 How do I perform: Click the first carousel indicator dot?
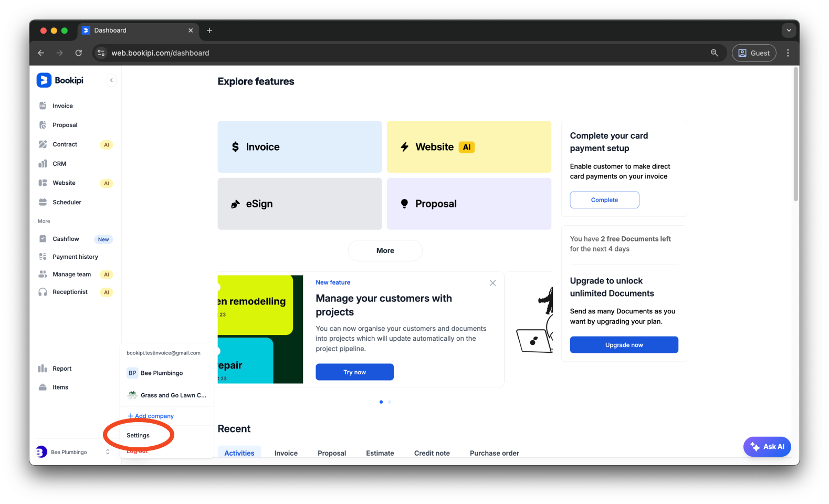(381, 402)
